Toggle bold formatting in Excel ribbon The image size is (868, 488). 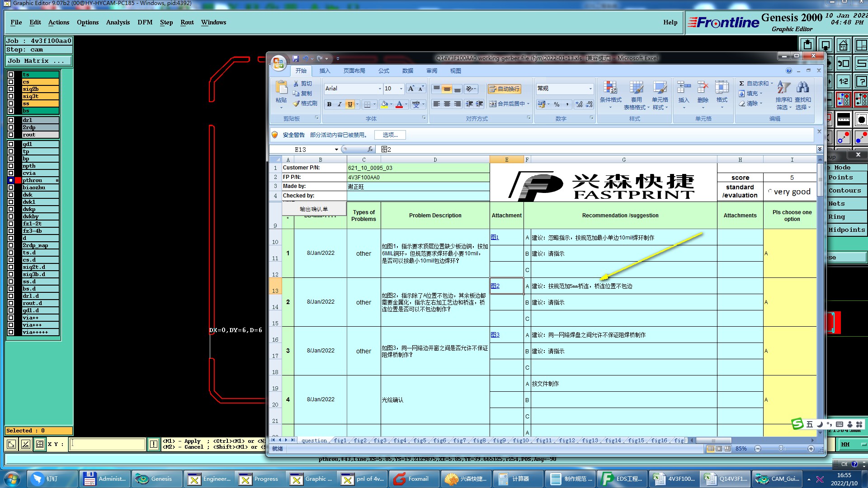[329, 104]
